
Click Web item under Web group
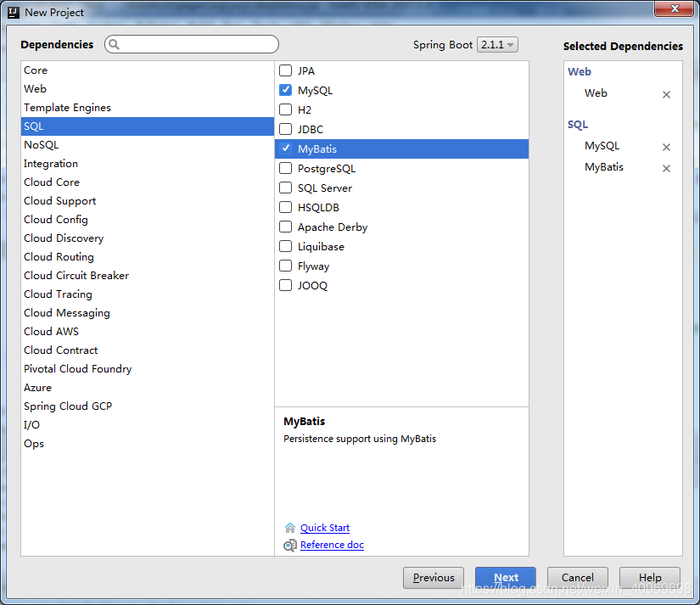(x=596, y=93)
